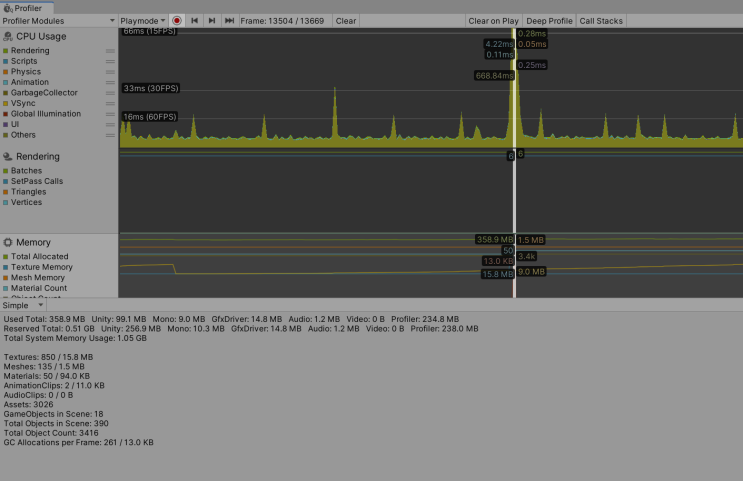Click the Clear button
This screenshot has width=743, height=481.
(x=345, y=21)
